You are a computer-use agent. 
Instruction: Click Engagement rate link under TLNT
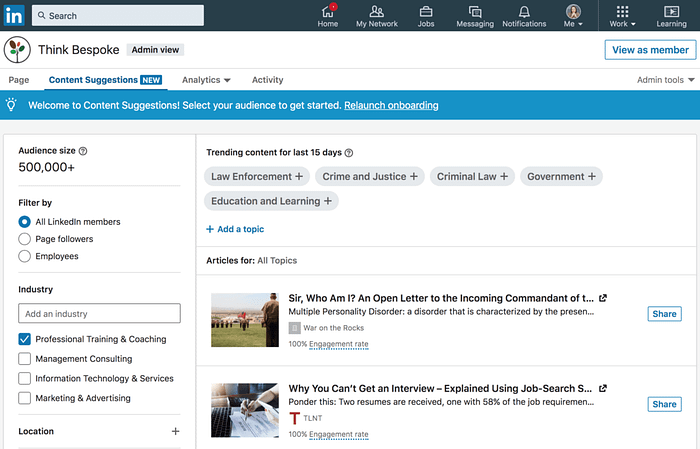(x=339, y=434)
